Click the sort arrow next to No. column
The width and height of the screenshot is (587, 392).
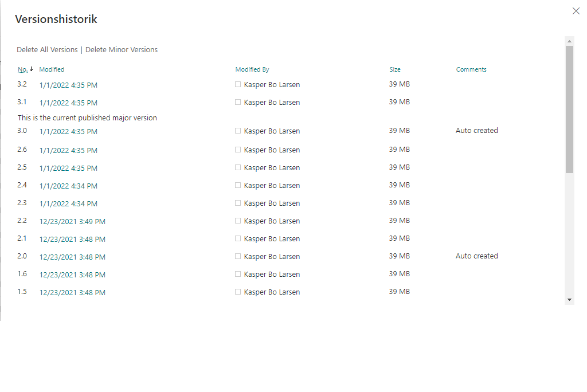31,69
